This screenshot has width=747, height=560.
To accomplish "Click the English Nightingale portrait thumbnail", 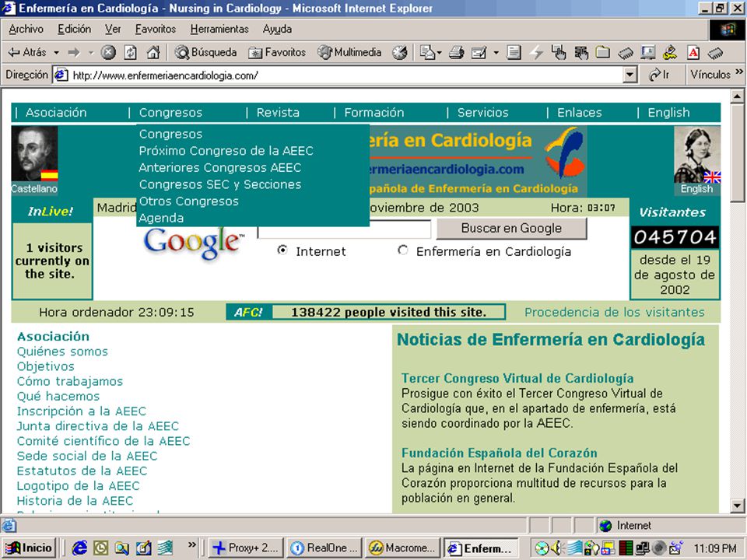I will [697, 155].
